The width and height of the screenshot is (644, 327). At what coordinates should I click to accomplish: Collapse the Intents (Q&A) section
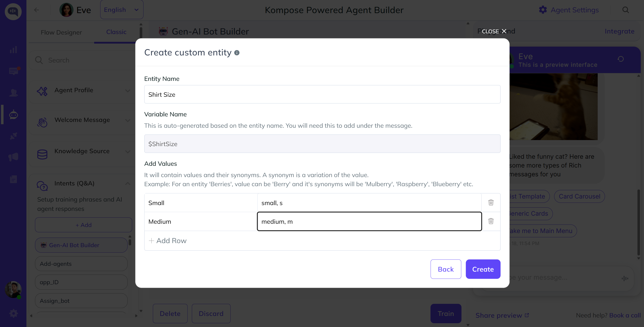(128, 183)
